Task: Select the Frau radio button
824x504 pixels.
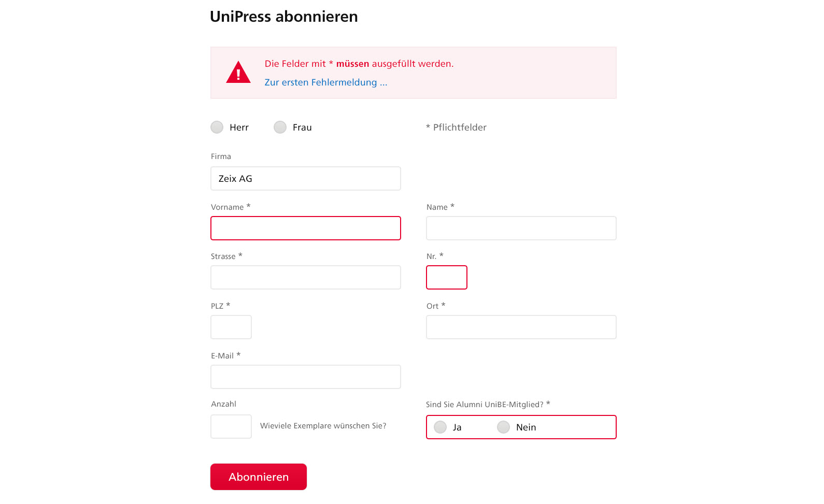Action: pyautogui.click(x=280, y=127)
